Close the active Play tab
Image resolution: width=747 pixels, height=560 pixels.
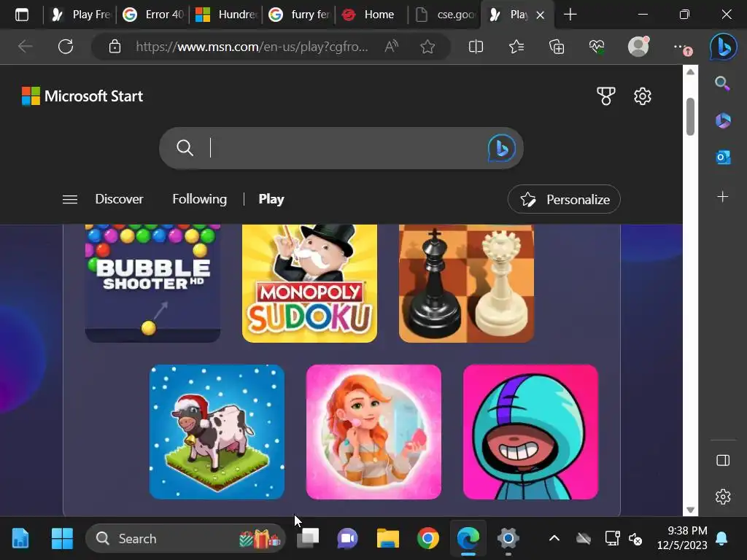point(541,15)
